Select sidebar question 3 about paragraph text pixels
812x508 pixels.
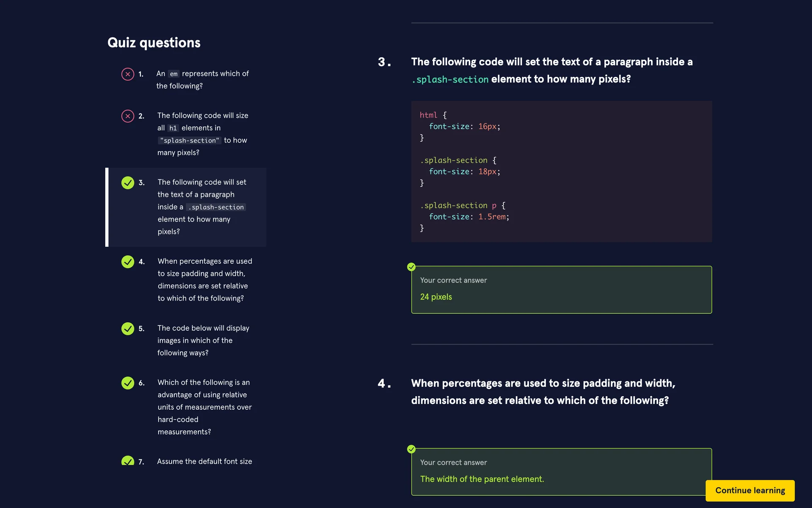(x=202, y=207)
